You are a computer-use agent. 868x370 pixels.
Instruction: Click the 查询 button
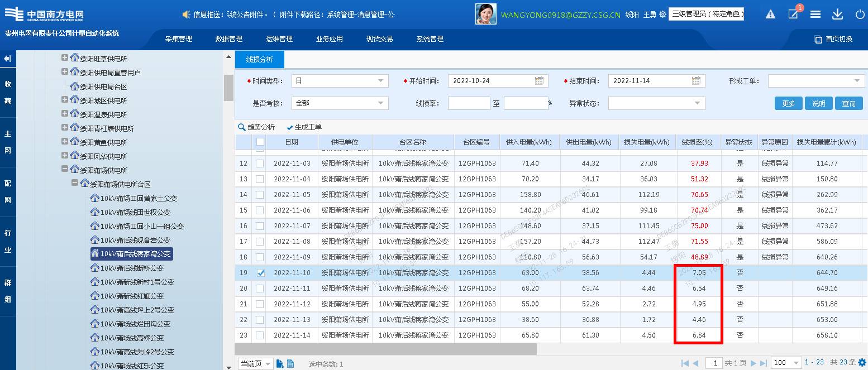[x=848, y=103]
